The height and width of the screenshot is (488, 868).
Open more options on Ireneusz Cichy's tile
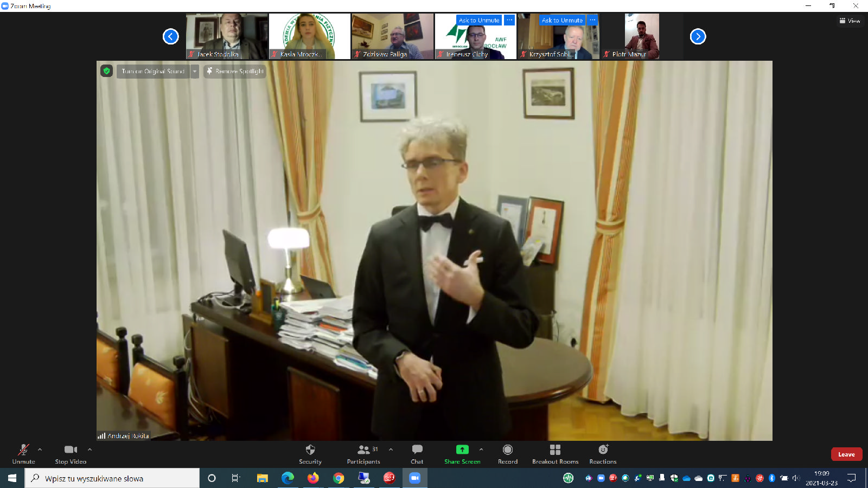pyautogui.click(x=509, y=20)
